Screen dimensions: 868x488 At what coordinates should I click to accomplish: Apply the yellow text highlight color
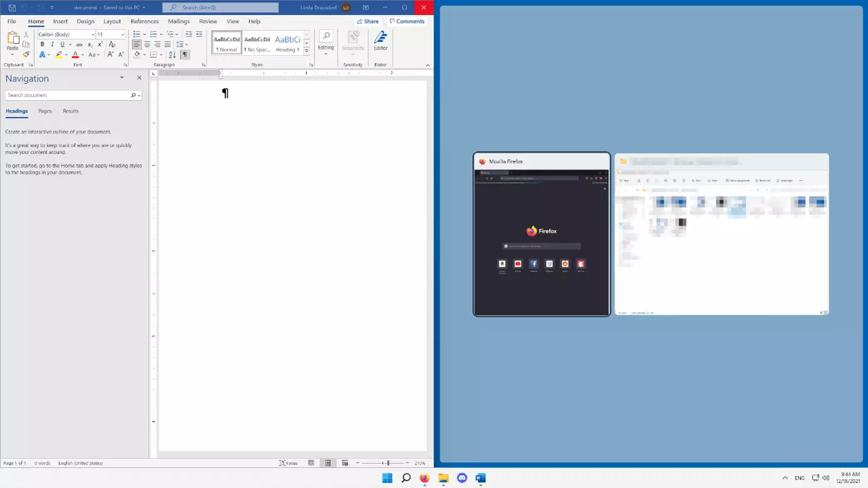click(59, 54)
